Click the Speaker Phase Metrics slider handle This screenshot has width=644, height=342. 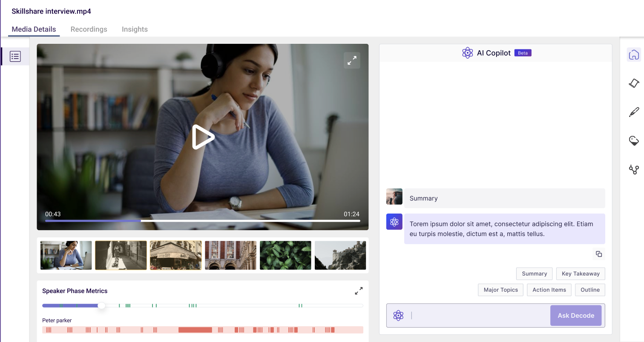point(101,305)
